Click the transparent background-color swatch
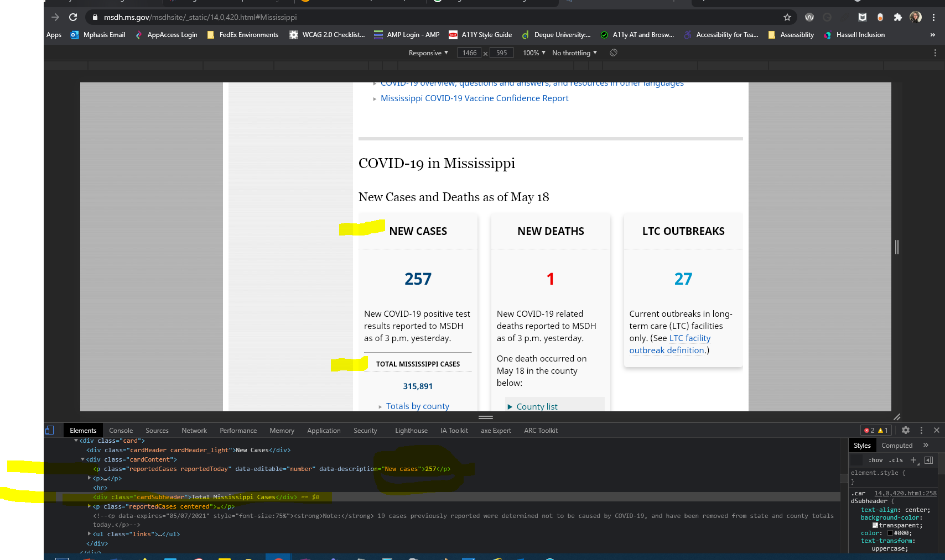 (x=875, y=525)
